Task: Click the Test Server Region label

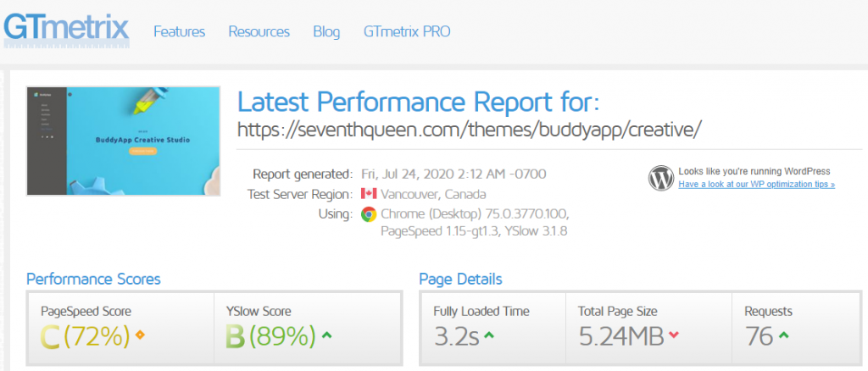Action: click(299, 195)
